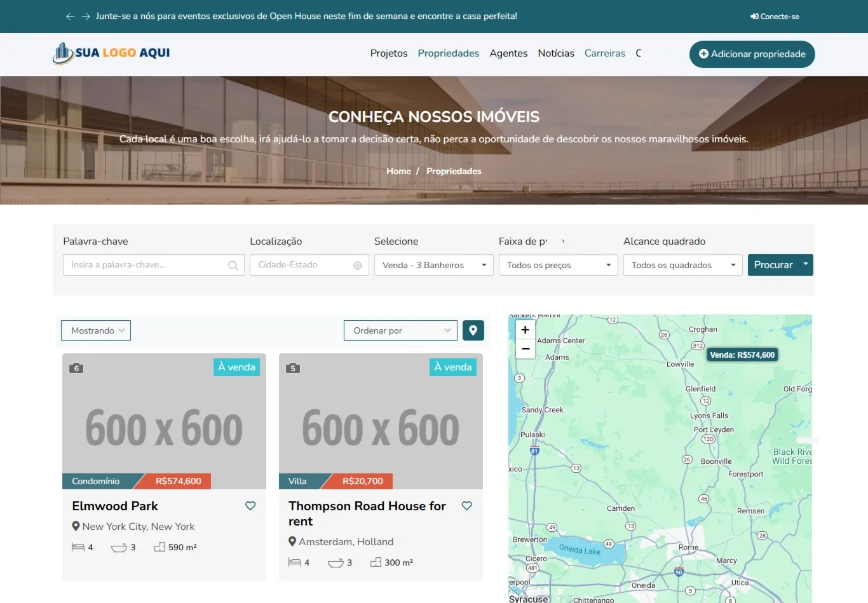Zoom out on the map
868x603 pixels.
click(526, 349)
